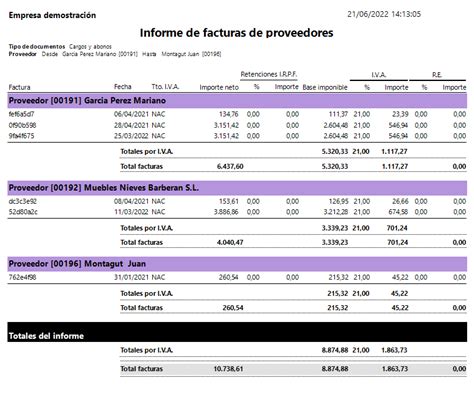Click the 'Importe neto' column header
Viewport: 474px width, 393px height.
point(219,87)
